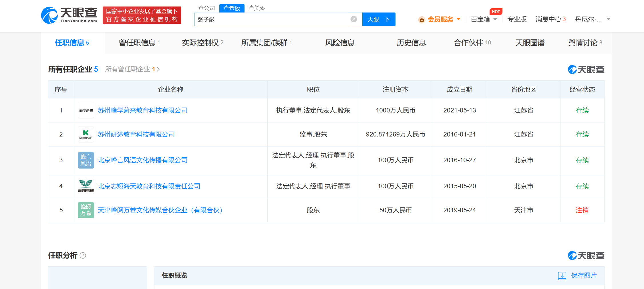Open 苏州峰学蔚来教育科技有限公司 link
This screenshot has width=644, height=289.
[142, 110]
